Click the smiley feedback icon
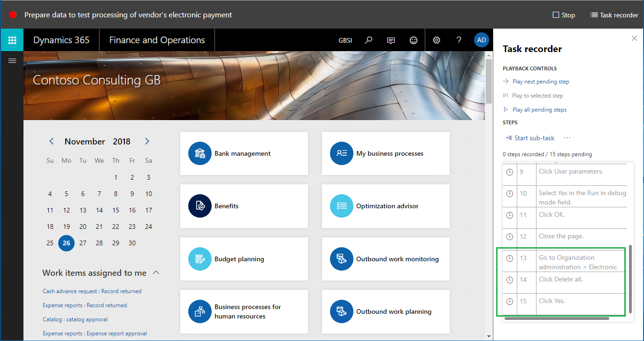 coord(414,40)
